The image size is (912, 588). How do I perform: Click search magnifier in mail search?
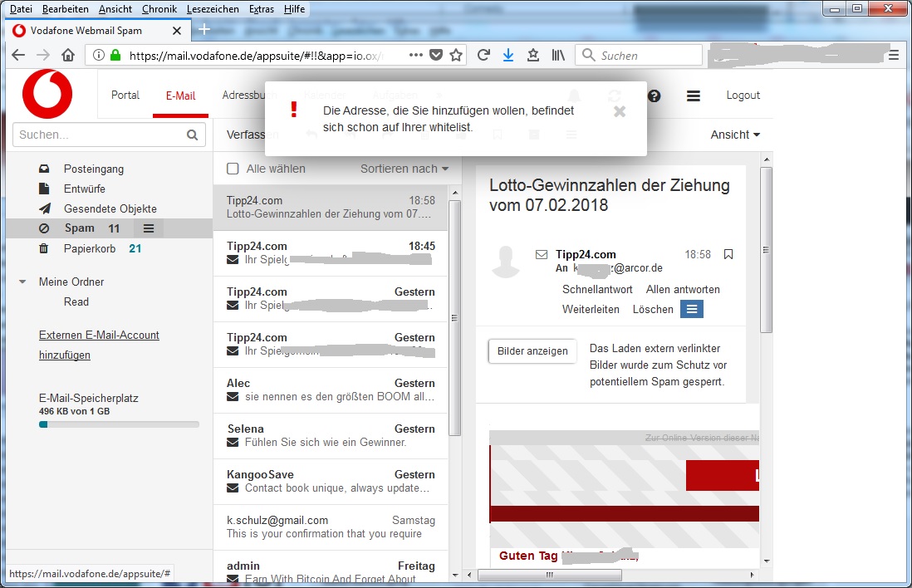click(x=192, y=135)
